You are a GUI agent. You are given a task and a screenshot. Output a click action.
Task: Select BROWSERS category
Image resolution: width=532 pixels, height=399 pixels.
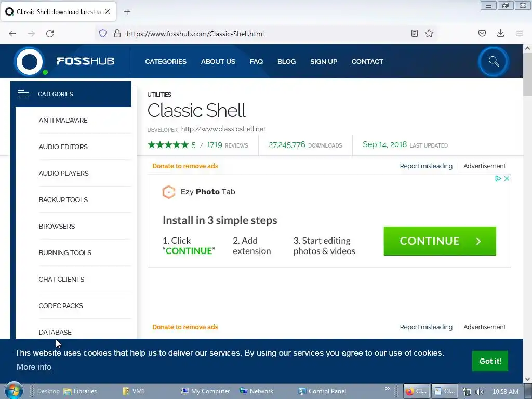57,227
